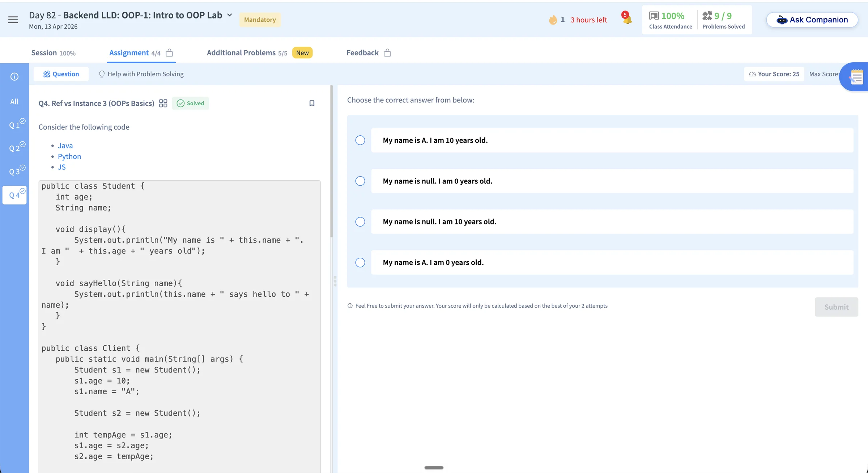The image size is (868, 473).
Task: Click the '3 hours left' text
Action: 589,20
